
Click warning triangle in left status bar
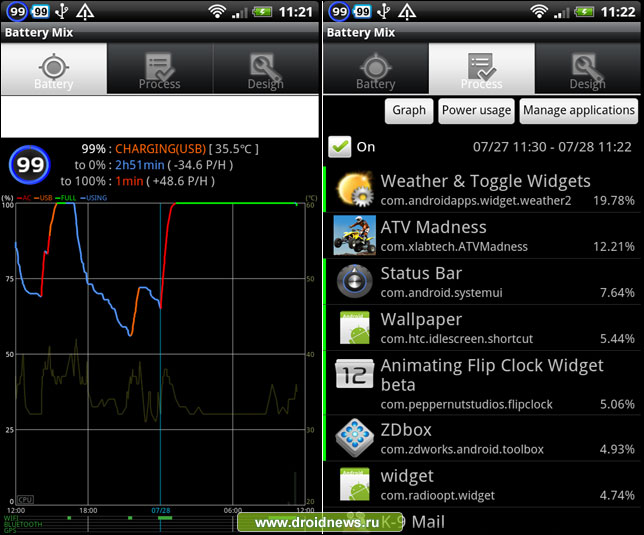pyautogui.click(x=85, y=11)
